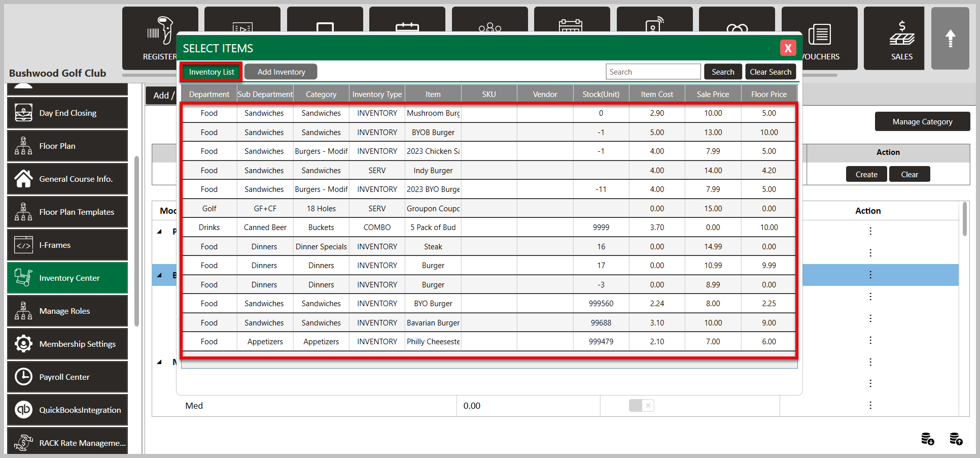This screenshot has width=980, height=458.
Task: Open Inventory Center in sidebar
Action: pyautogui.click(x=67, y=278)
